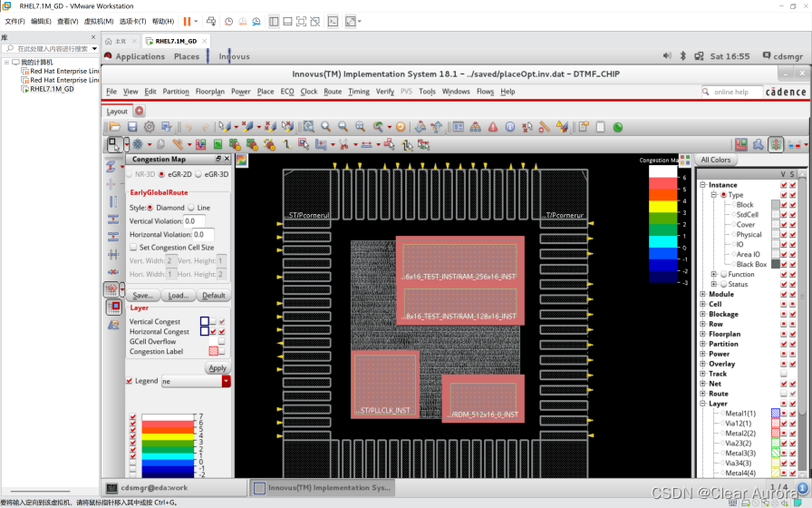The width and height of the screenshot is (812, 508).
Task: Click the redo arrow toolbar icon
Action: tap(206, 127)
